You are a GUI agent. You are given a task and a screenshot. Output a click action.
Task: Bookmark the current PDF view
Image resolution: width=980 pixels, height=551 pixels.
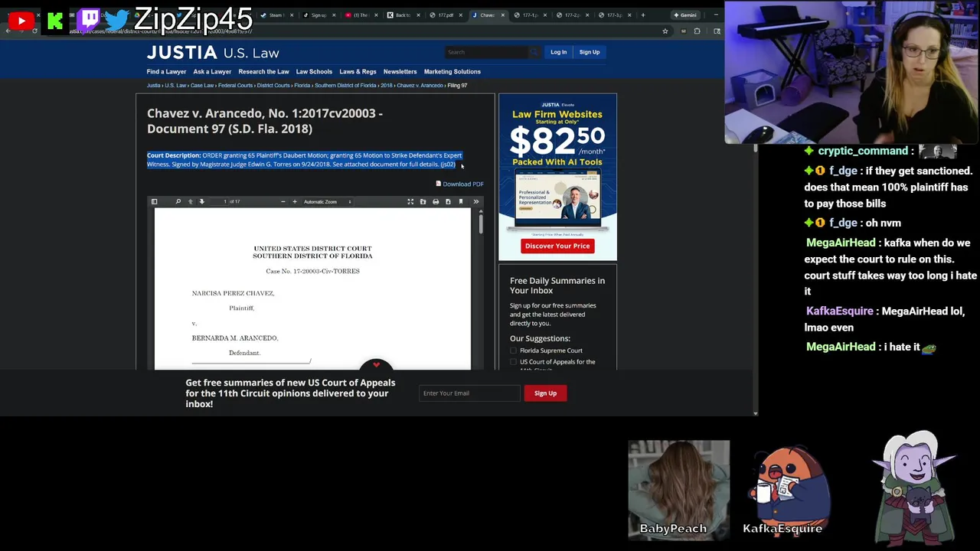460,202
